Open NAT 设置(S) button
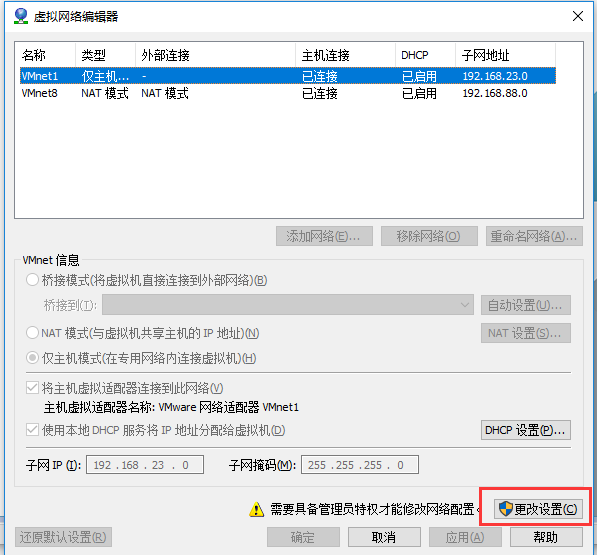The image size is (597, 555). [526, 333]
